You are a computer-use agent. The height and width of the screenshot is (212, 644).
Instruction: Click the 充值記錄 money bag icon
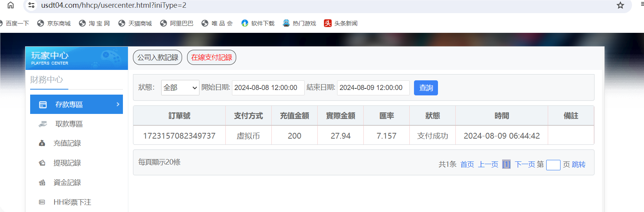coord(42,143)
